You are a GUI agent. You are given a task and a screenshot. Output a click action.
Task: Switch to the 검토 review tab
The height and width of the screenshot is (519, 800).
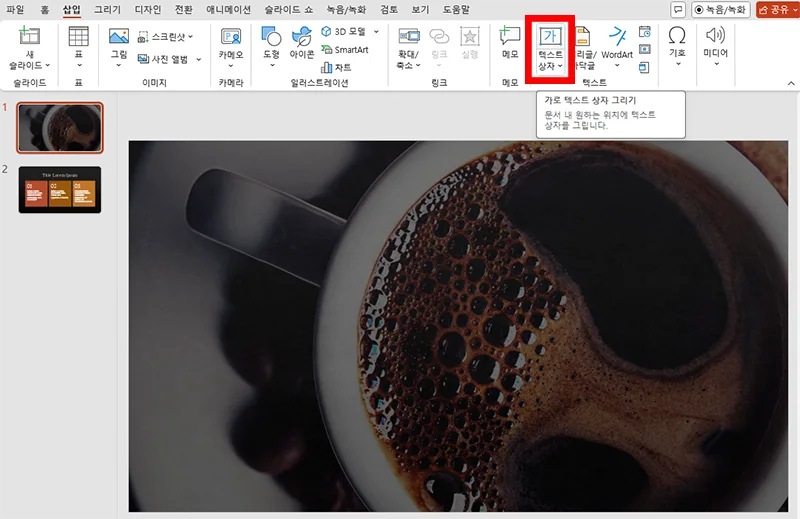pyautogui.click(x=389, y=10)
